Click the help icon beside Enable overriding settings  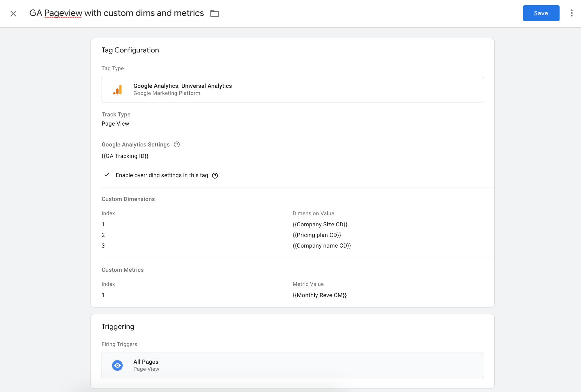215,175
